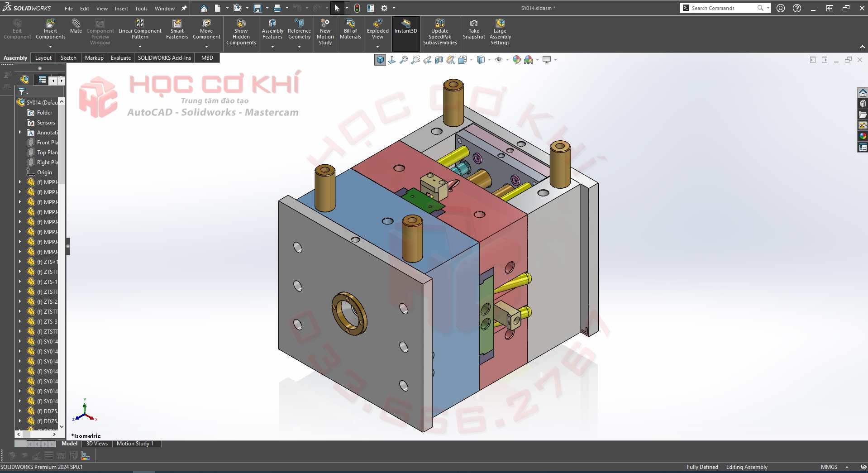This screenshot has width=868, height=473.
Task: Expand the Annotations tree node
Action: point(20,133)
